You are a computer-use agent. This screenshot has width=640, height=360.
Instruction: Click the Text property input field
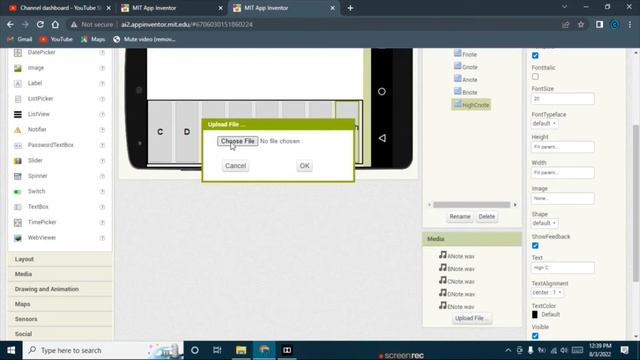click(562, 268)
